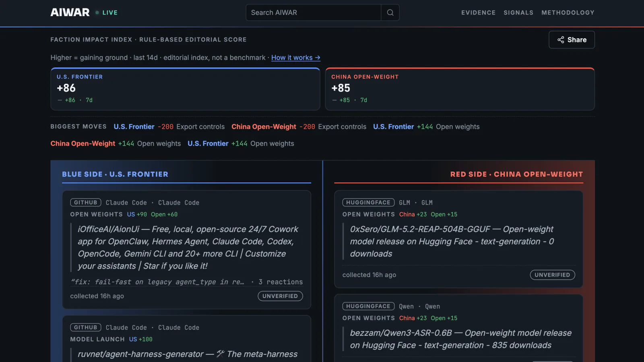Screen dimensions: 644x362
Task: Click the 'BLUE SIDE · U.S. FRONTIER' heading
Action: pyautogui.click(x=115, y=174)
